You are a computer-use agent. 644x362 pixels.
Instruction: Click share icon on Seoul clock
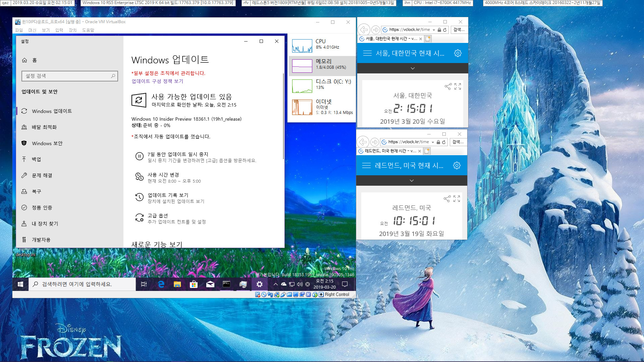click(448, 86)
